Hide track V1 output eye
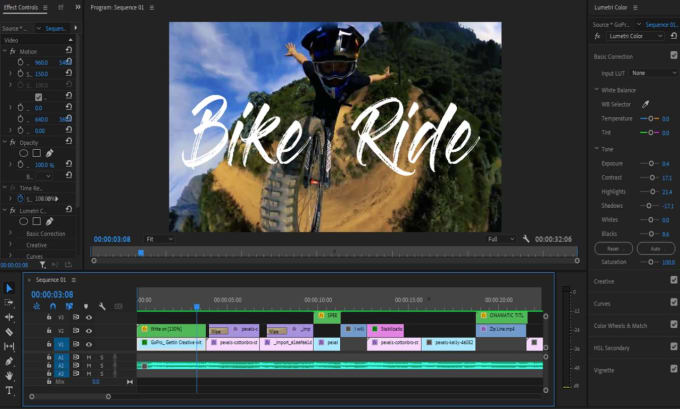680x409 pixels. pyautogui.click(x=88, y=344)
